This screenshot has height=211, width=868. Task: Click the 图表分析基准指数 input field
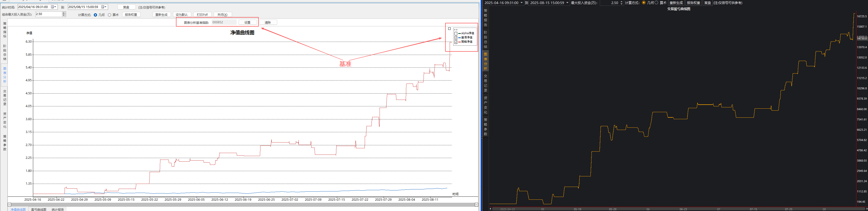coord(224,23)
